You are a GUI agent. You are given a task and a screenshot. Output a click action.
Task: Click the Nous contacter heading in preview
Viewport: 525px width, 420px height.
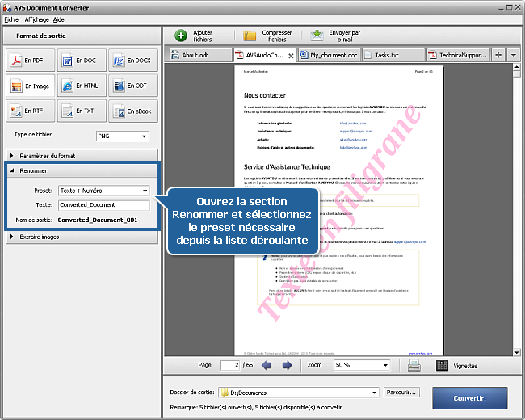click(x=264, y=95)
